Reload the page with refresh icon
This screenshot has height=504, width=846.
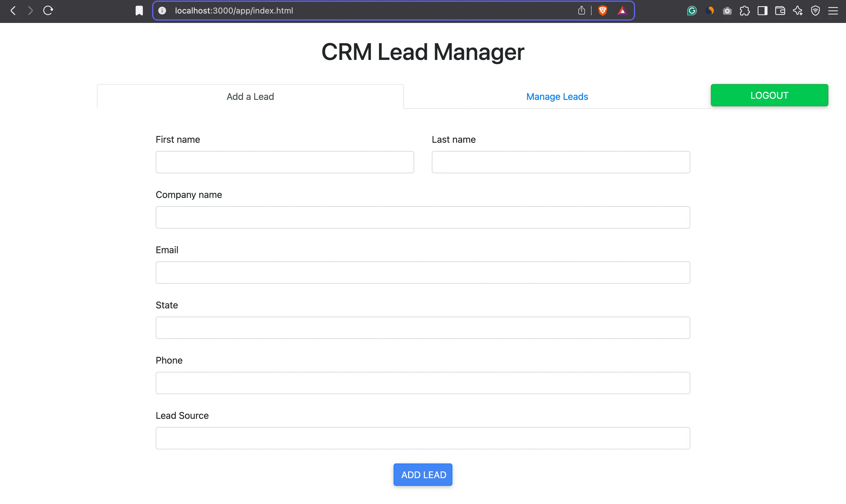tap(48, 11)
